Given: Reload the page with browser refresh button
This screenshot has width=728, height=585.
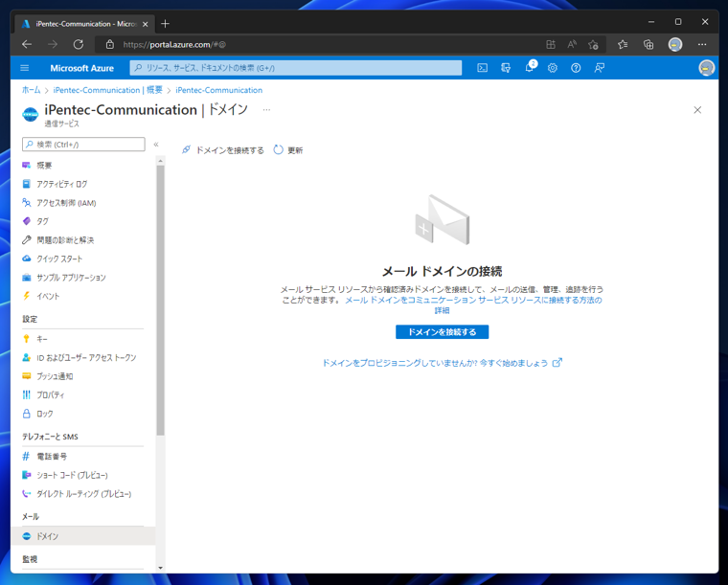Looking at the screenshot, I should 79,45.
